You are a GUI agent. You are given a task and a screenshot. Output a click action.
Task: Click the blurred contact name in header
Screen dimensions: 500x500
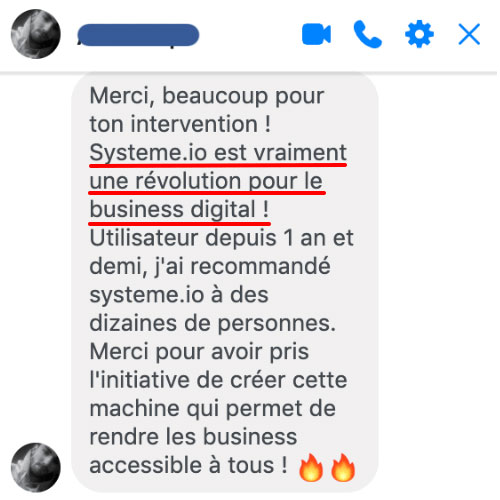[x=138, y=35]
